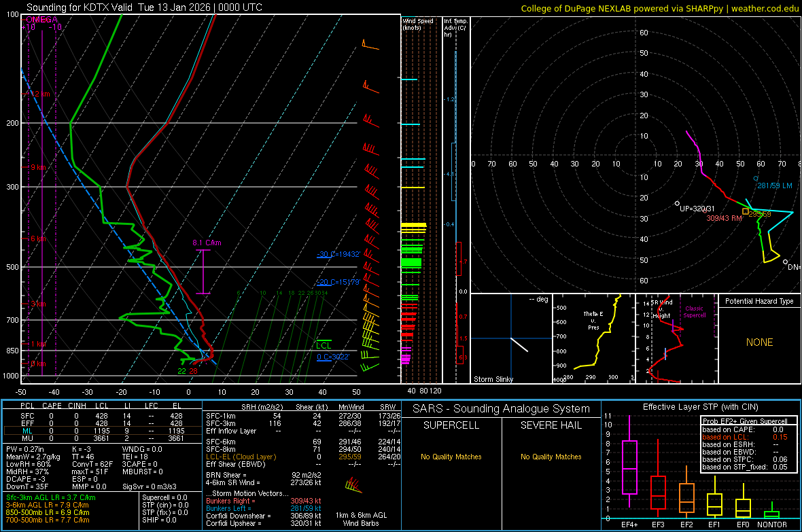Click the 'SHIP = 0.0' value
This screenshot has height=532, width=802.
pyautogui.click(x=158, y=520)
